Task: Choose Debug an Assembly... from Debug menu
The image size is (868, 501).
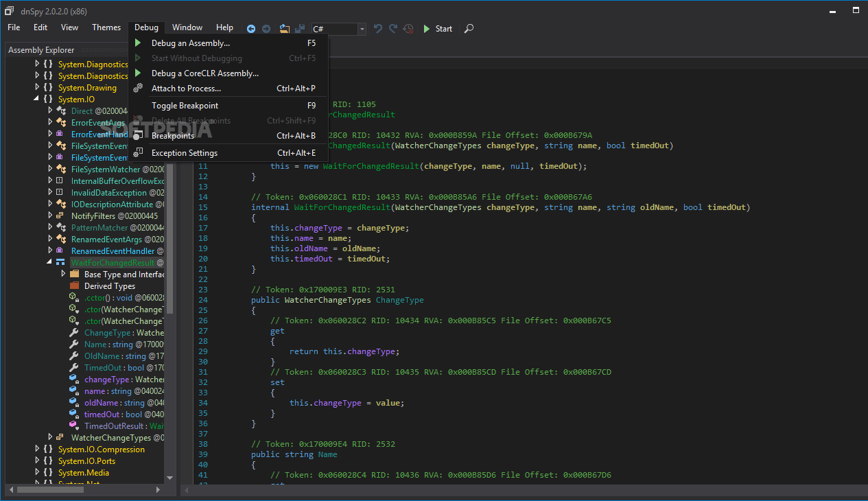Action: coord(228,43)
